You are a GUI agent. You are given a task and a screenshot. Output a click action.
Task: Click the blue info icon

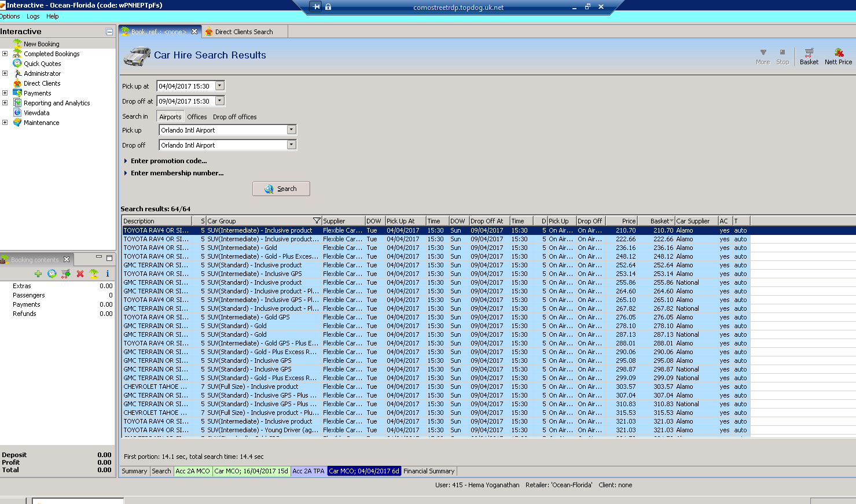click(x=108, y=274)
